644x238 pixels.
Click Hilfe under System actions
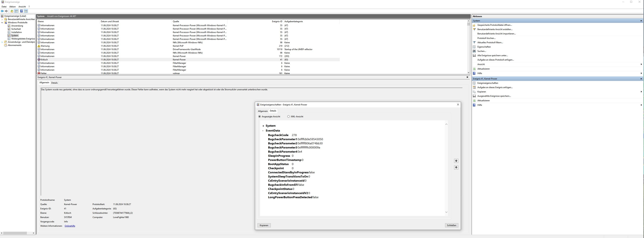tap(479, 73)
